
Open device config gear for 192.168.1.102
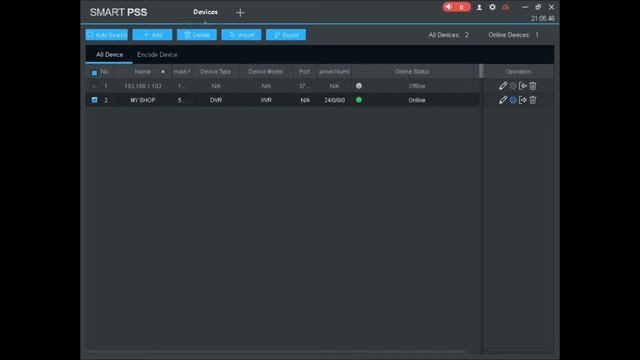pos(513,86)
